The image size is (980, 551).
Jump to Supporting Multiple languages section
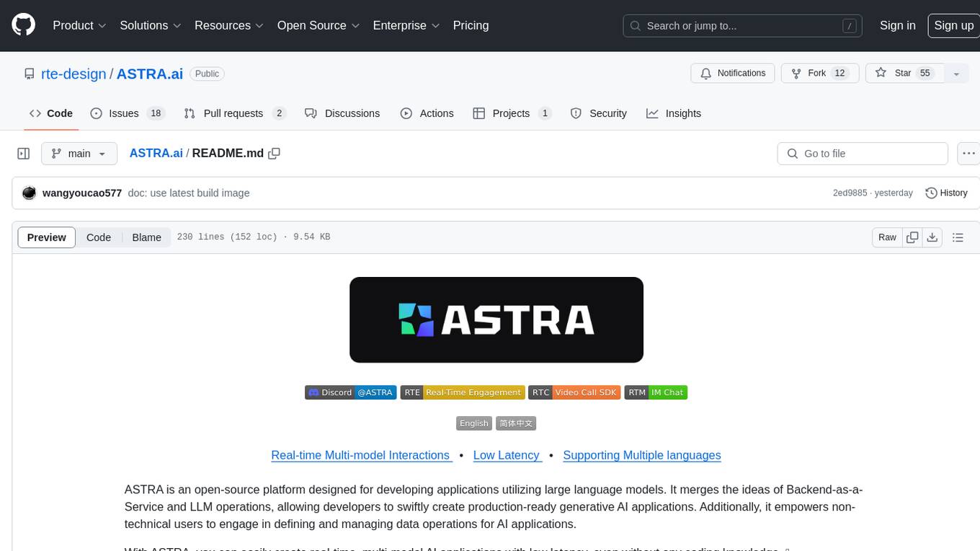(x=642, y=455)
